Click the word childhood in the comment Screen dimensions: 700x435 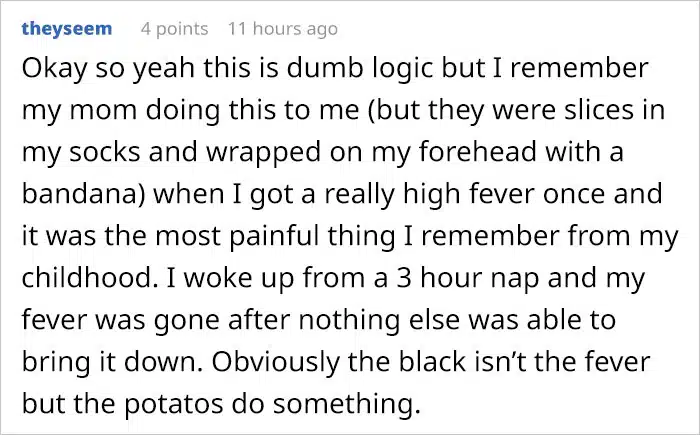[x=87, y=278]
